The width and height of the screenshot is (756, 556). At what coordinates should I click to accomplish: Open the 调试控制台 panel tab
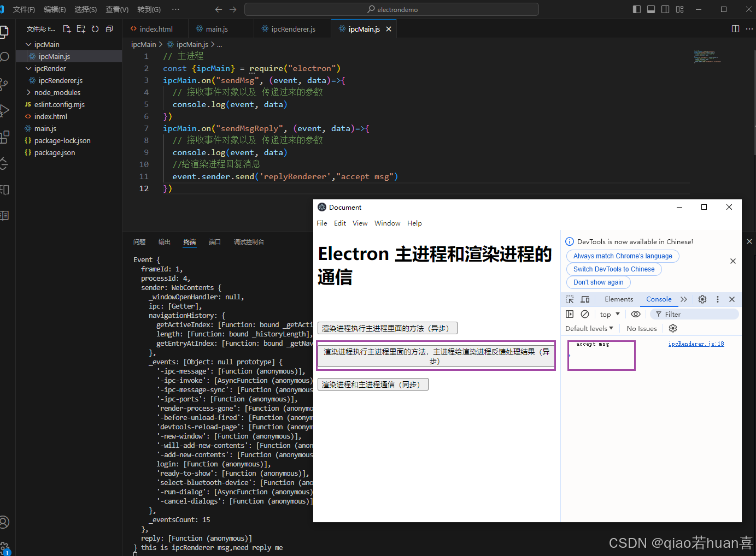249,242
